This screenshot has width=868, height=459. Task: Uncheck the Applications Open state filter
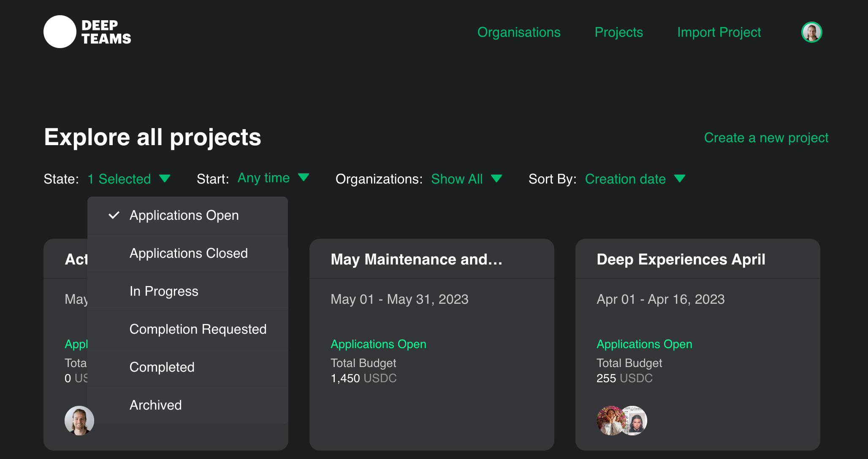pos(184,216)
